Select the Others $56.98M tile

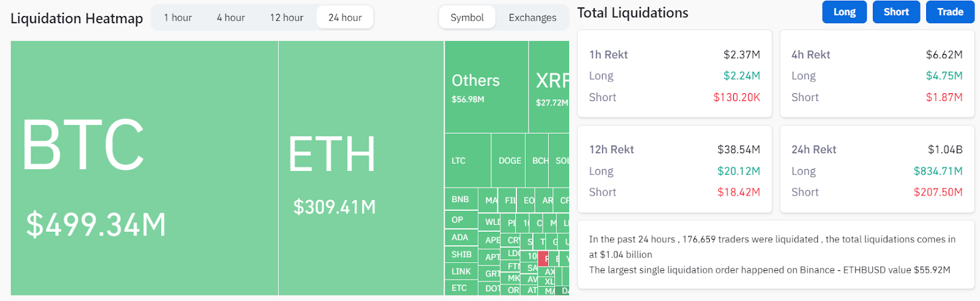click(486, 87)
